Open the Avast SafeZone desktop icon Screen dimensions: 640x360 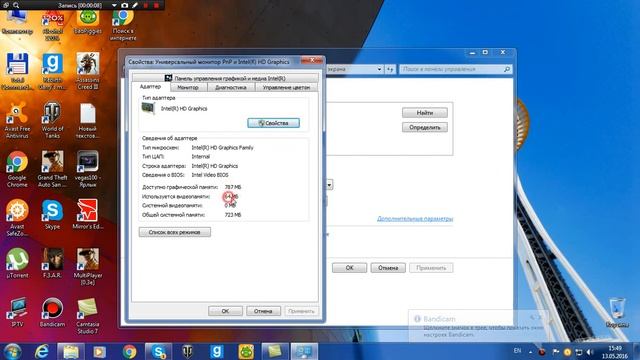pos(17,218)
